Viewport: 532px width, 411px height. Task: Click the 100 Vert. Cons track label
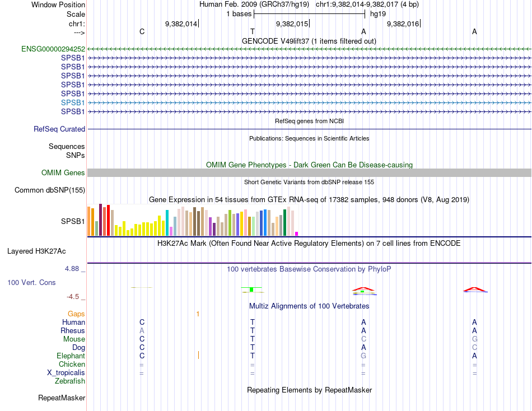coord(31,282)
